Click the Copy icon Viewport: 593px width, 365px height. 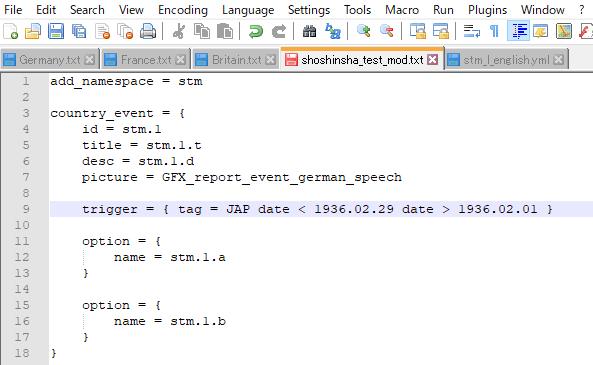202,31
